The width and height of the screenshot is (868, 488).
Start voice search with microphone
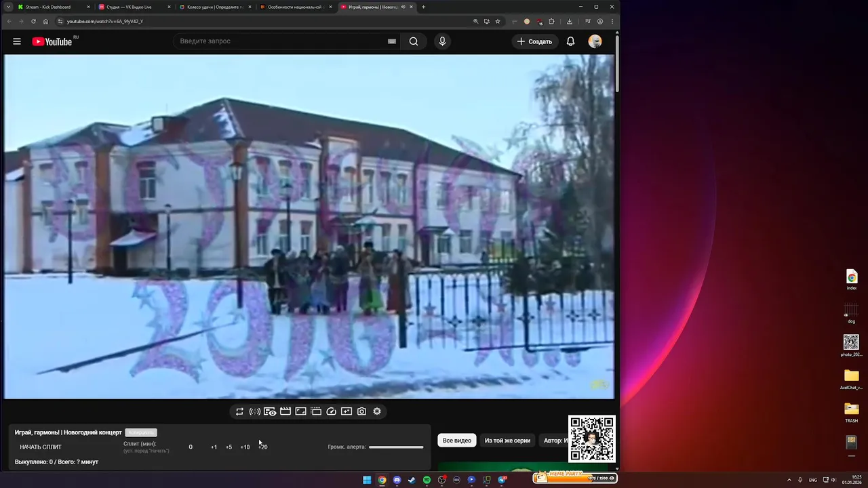(442, 41)
